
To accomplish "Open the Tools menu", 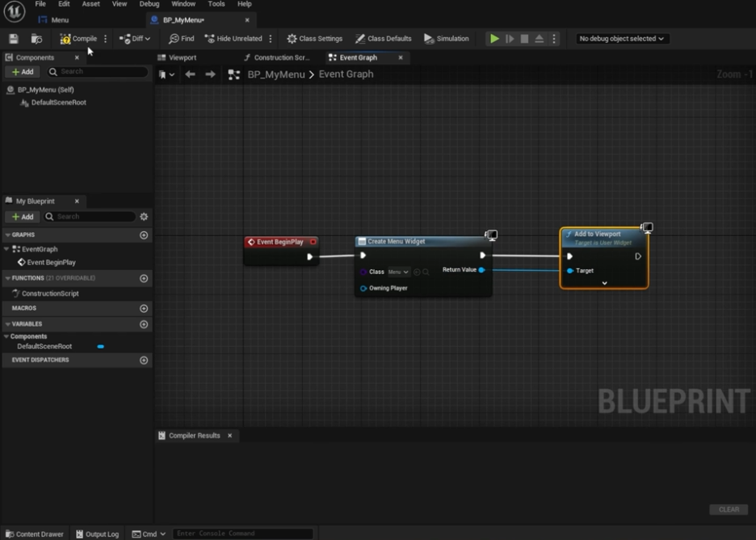I will pos(216,4).
